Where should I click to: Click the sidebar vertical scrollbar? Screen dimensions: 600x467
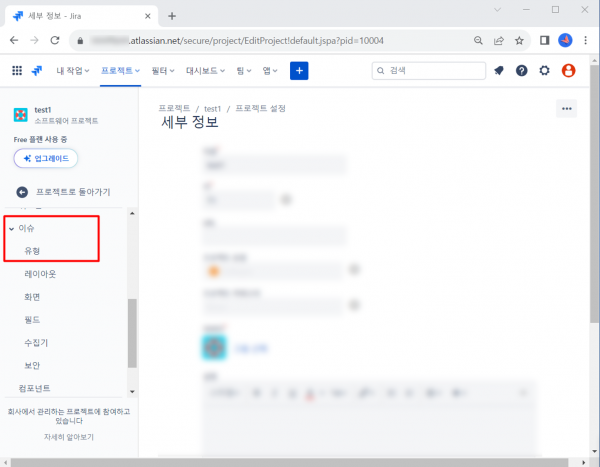click(132, 332)
